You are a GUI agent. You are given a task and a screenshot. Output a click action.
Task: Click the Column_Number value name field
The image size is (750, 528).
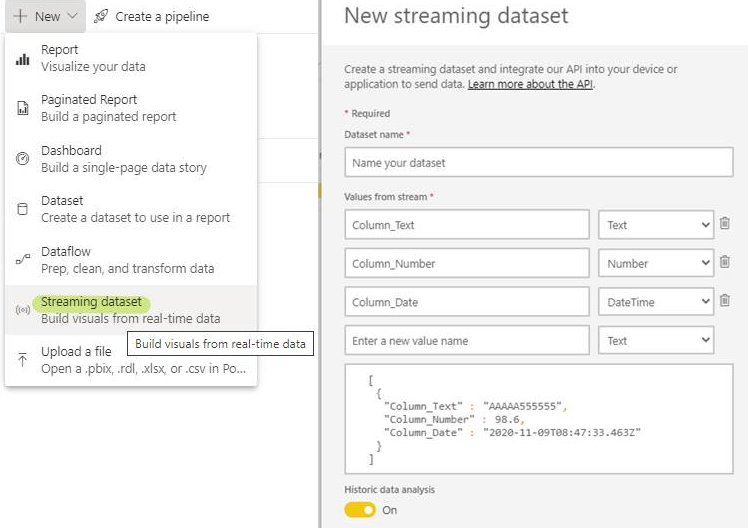click(467, 263)
